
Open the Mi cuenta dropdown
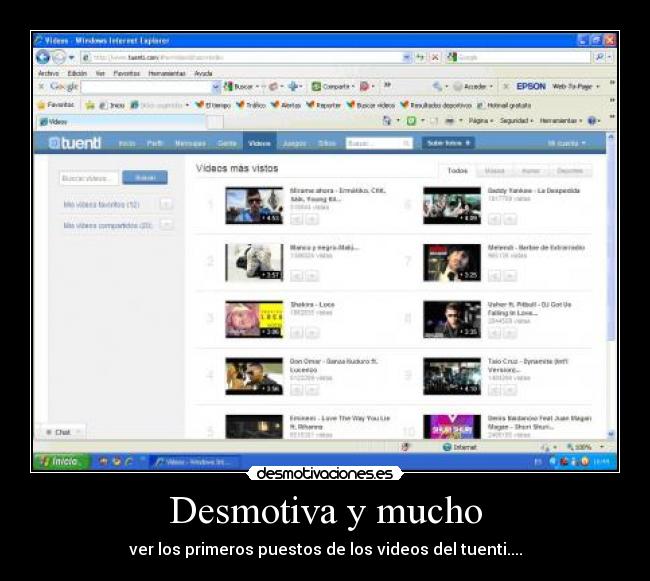566,143
